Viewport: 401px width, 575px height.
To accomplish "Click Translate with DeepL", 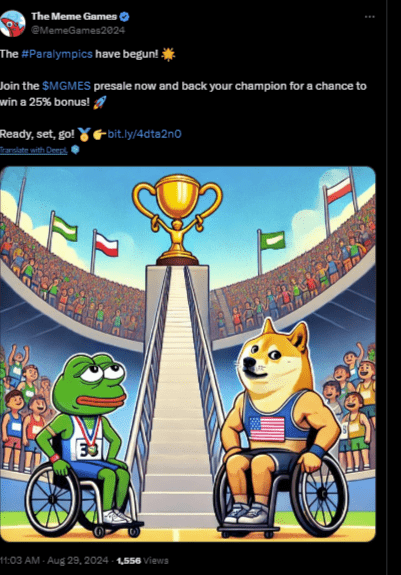I will 33,150.
